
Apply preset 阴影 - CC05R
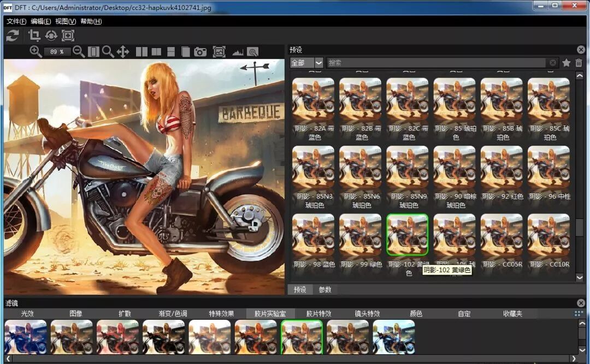[501, 235]
